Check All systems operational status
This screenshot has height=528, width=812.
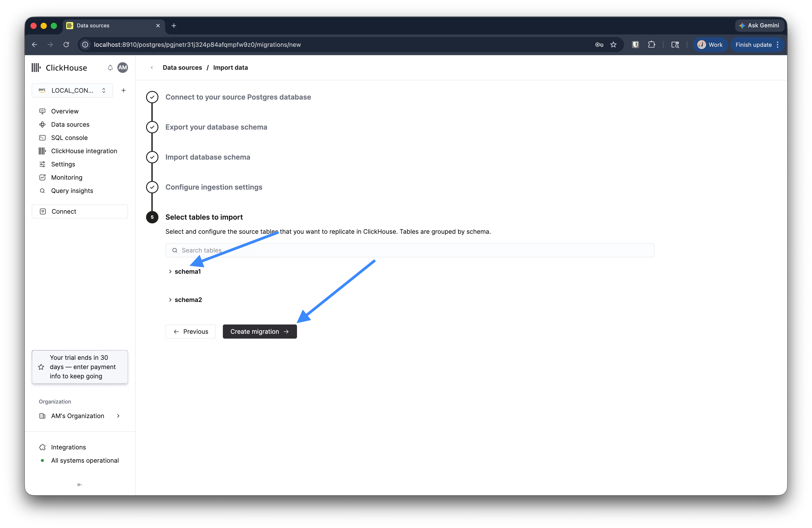85,461
